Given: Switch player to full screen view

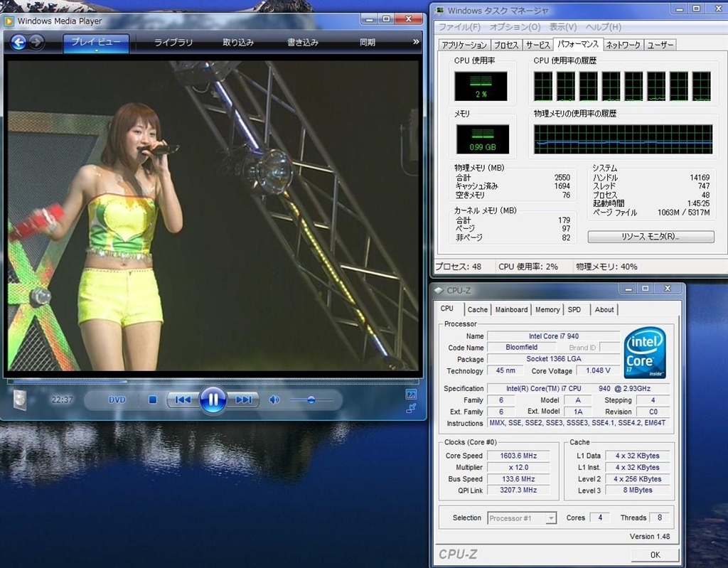Looking at the screenshot, I should click(x=411, y=394).
